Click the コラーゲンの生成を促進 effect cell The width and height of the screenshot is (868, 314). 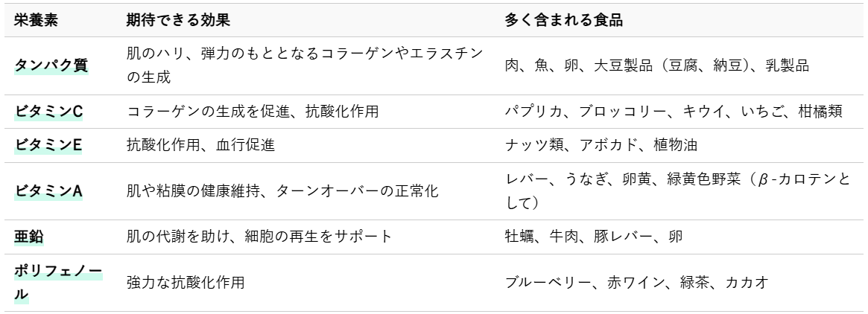tap(254, 112)
